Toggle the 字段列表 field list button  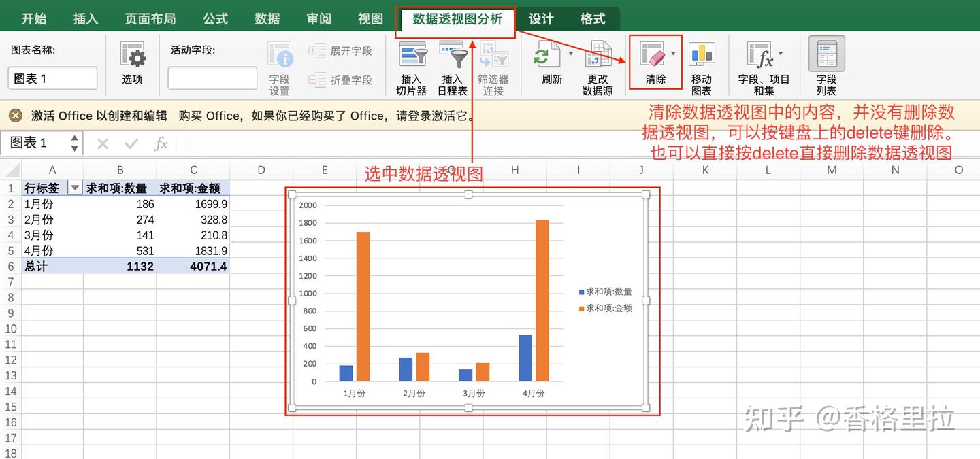coord(827,54)
